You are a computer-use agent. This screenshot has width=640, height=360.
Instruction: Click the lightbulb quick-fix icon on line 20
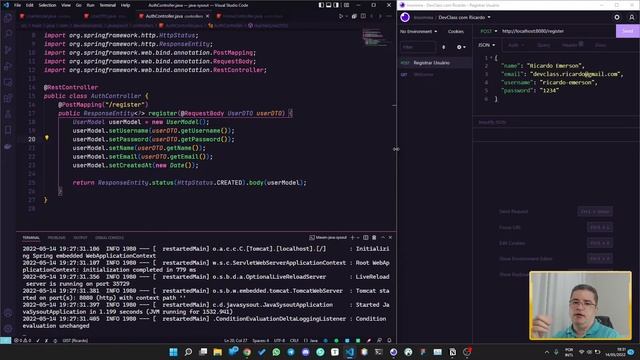[x=47, y=138]
